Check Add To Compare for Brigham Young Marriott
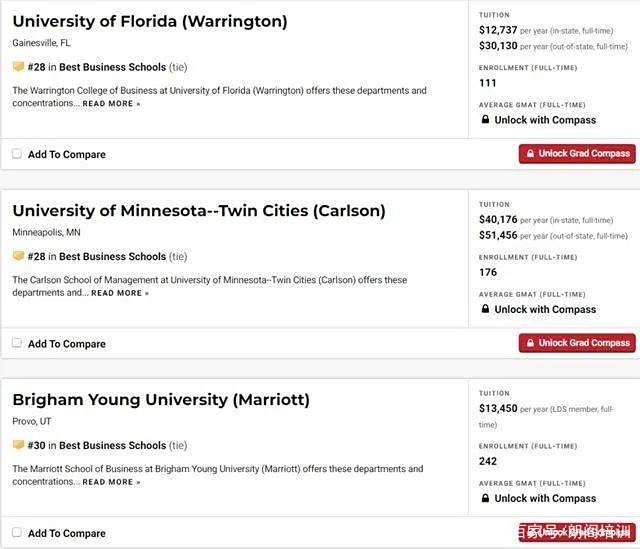This screenshot has width=640, height=549. click(x=17, y=532)
